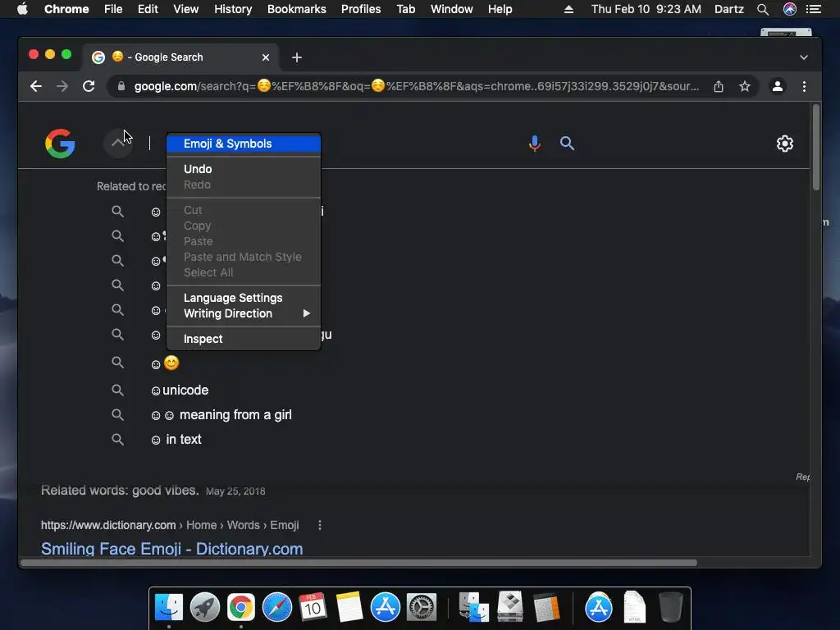Open the Apple menu
The image size is (840, 630).
click(x=22, y=9)
